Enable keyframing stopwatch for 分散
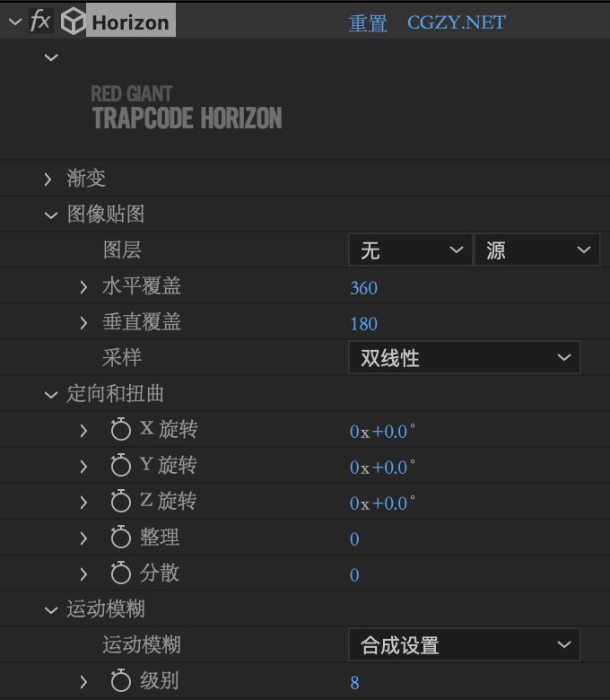 (x=121, y=574)
